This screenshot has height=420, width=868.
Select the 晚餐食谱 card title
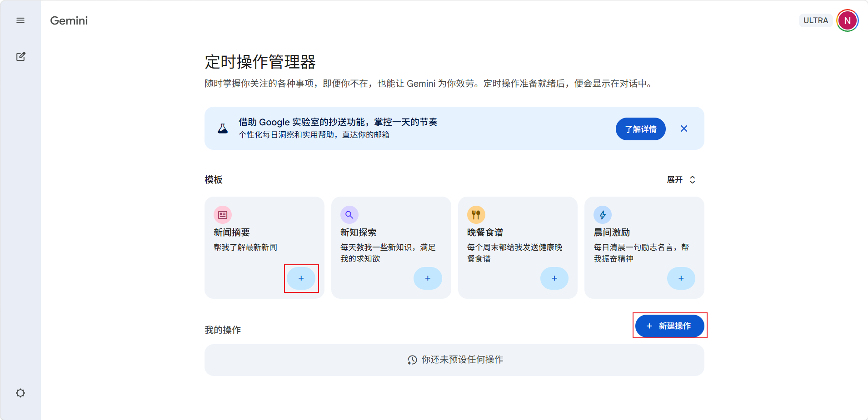click(x=485, y=232)
